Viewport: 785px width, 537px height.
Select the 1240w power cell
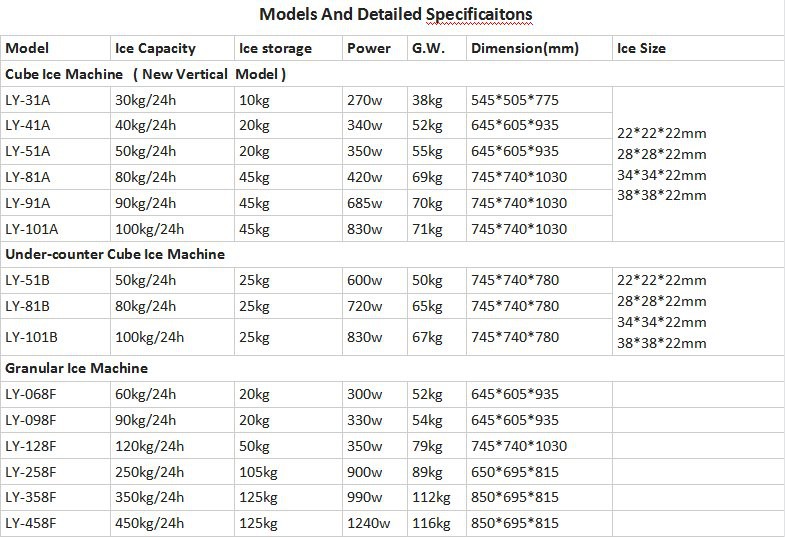pos(370,524)
